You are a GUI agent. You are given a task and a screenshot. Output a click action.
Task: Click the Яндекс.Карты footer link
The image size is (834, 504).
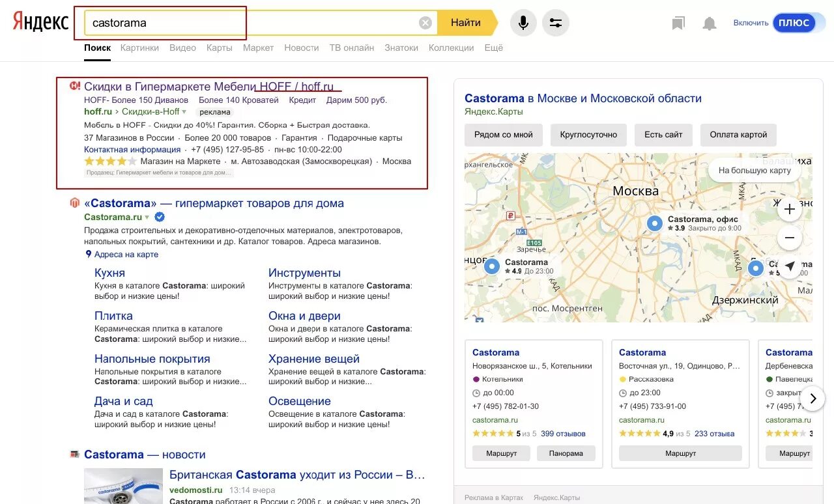coord(556,497)
